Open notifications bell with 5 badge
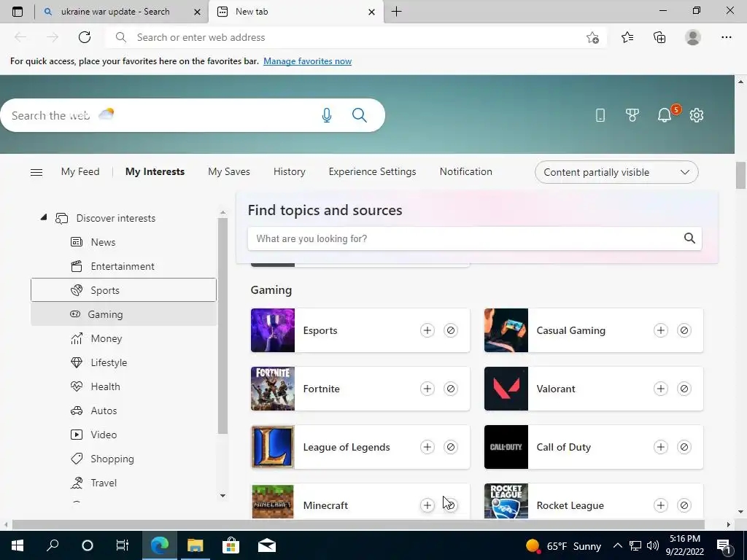This screenshot has width=747, height=560. coord(665,114)
